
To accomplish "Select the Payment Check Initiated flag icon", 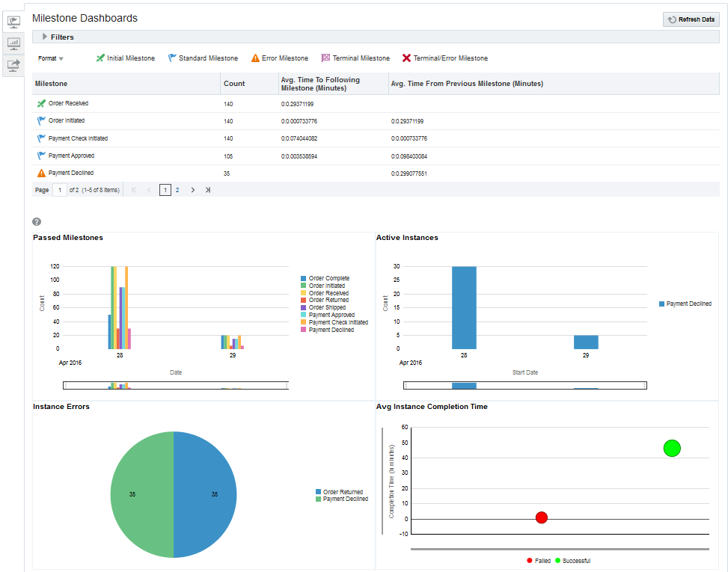I will [41, 138].
